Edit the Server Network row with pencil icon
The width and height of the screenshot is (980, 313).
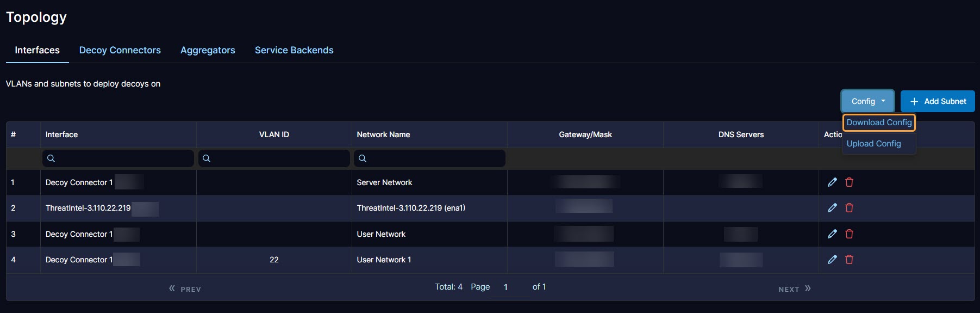(x=832, y=182)
